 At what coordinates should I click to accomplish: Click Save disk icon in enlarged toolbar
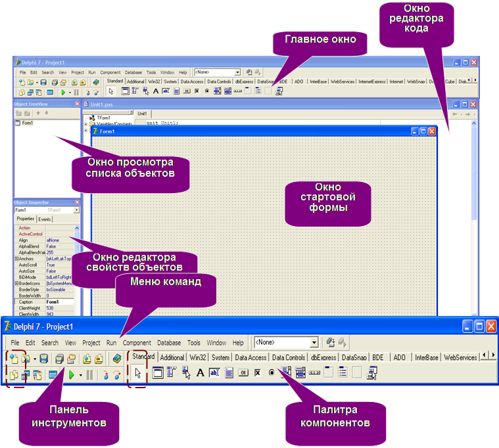click(x=44, y=359)
